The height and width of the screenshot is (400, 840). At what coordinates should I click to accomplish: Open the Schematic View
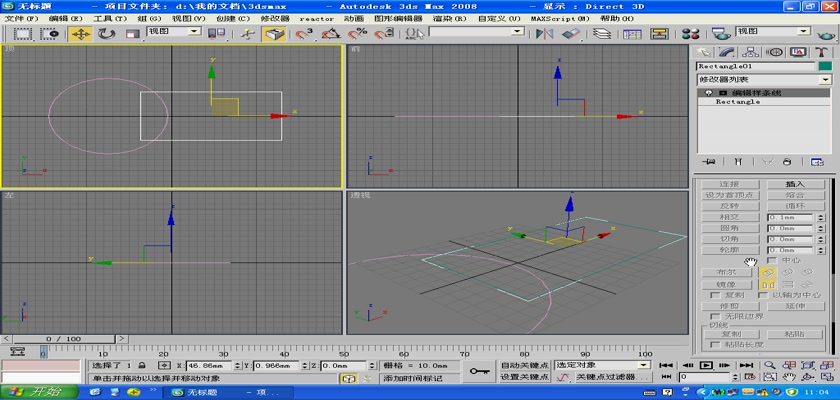click(658, 34)
